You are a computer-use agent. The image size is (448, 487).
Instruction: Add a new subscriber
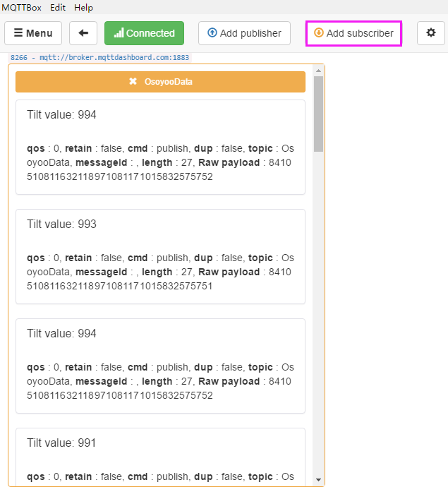(353, 33)
